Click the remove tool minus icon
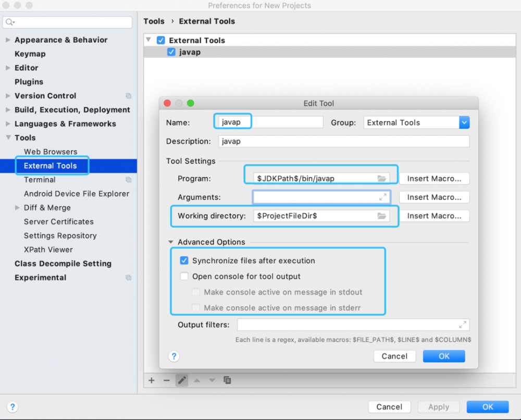The width and height of the screenshot is (521, 420). point(167,380)
